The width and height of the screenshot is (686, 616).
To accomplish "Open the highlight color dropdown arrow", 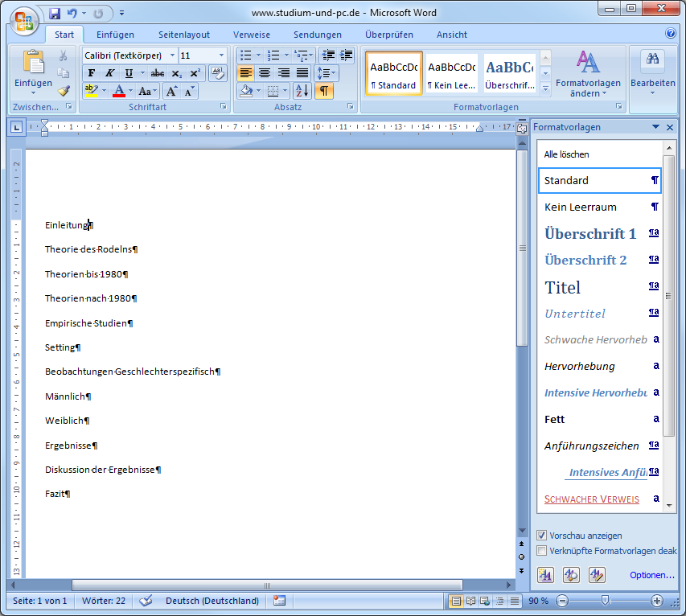I will pos(104,91).
